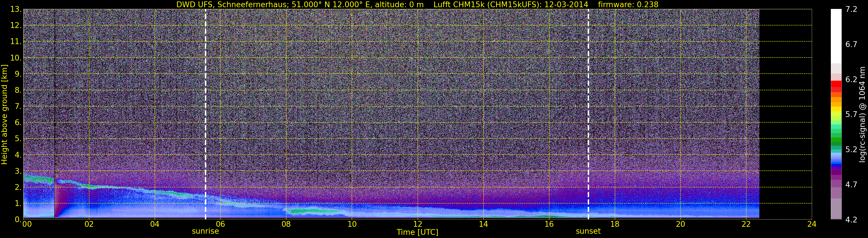The image size is (868, 238).
Task: Click the time axis tick label '18'
Action: [x=614, y=224]
